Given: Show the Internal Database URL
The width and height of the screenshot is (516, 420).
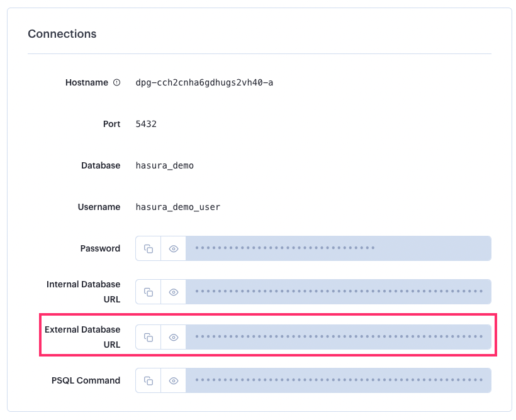Looking at the screenshot, I should [174, 292].
